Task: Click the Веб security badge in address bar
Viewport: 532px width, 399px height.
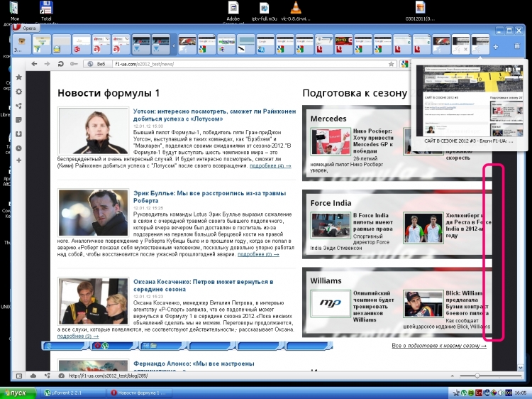Action: pyautogui.click(x=96, y=64)
